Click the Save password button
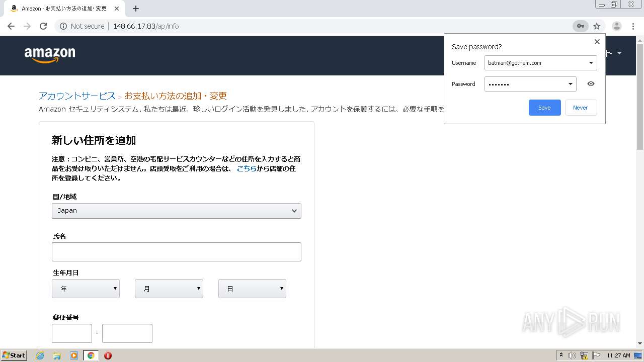The height and width of the screenshot is (362, 644). pyautogui.click(x=544, y=108)
